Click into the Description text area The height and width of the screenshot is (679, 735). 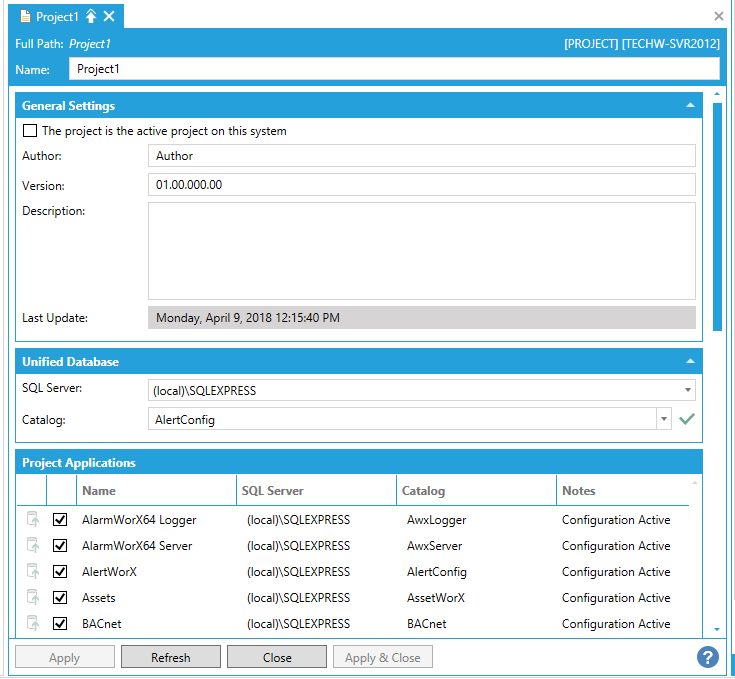coord(421,251)
